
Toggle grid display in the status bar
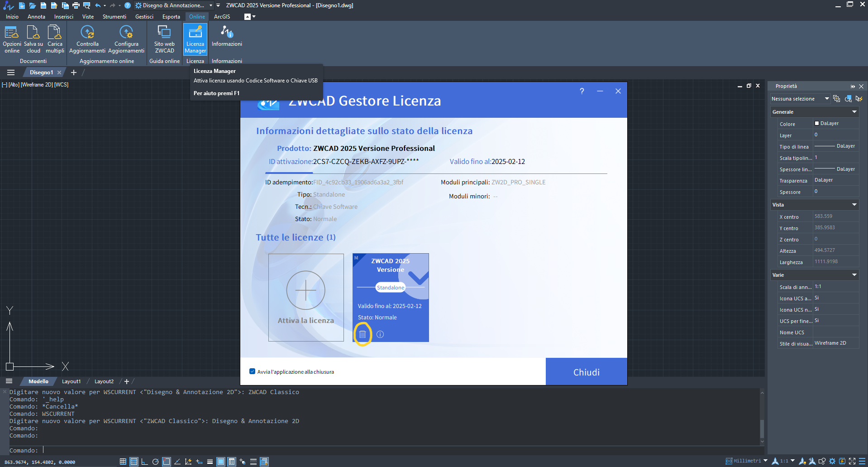[x=134, y=462]
